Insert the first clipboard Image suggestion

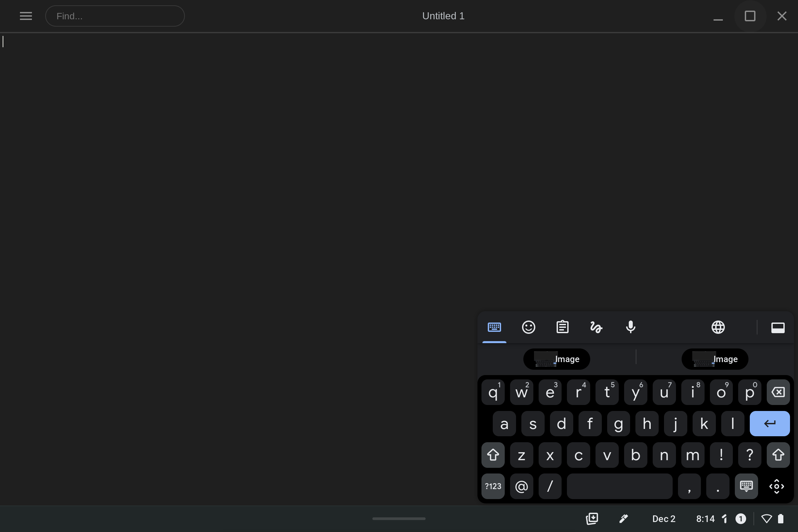556,359
